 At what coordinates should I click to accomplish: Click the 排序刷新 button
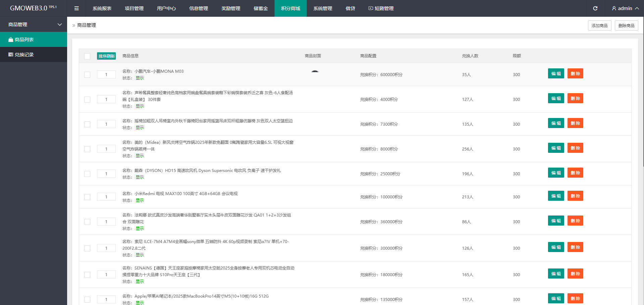(x=106, y=56)
